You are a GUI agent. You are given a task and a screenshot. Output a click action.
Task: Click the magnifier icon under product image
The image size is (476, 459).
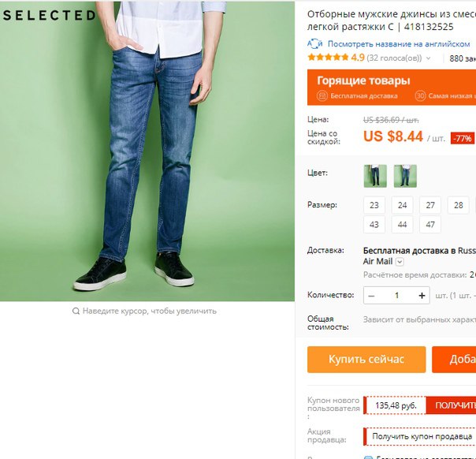(x=76, y=311)
